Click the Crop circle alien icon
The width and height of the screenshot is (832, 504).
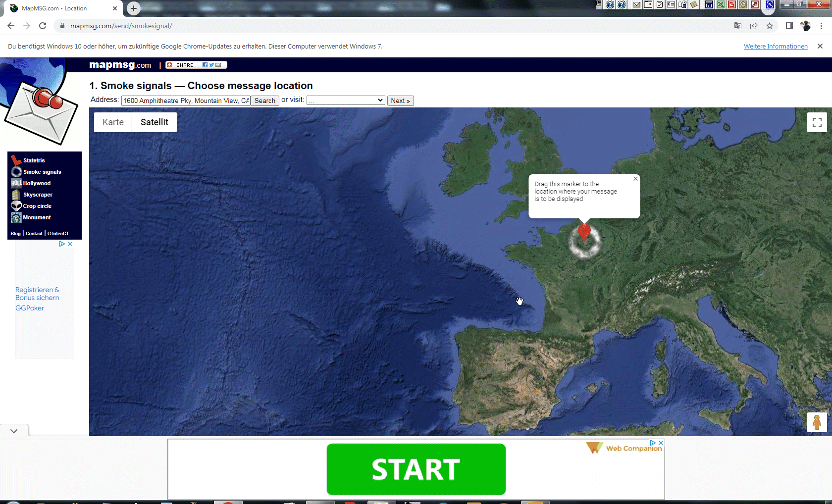pos(16,206)
